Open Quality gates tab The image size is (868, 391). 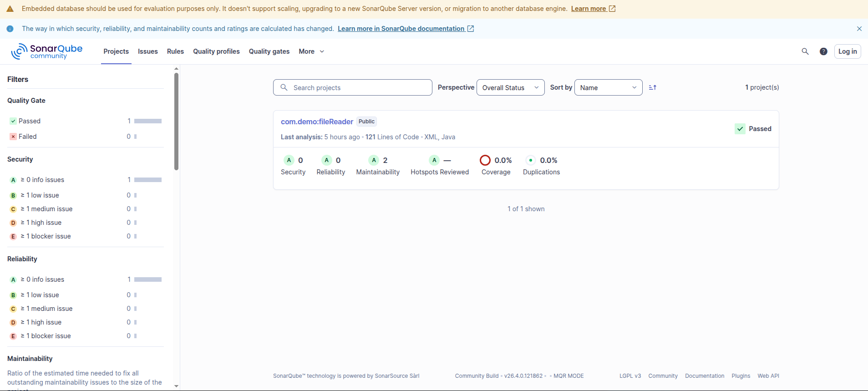[269, 51]
